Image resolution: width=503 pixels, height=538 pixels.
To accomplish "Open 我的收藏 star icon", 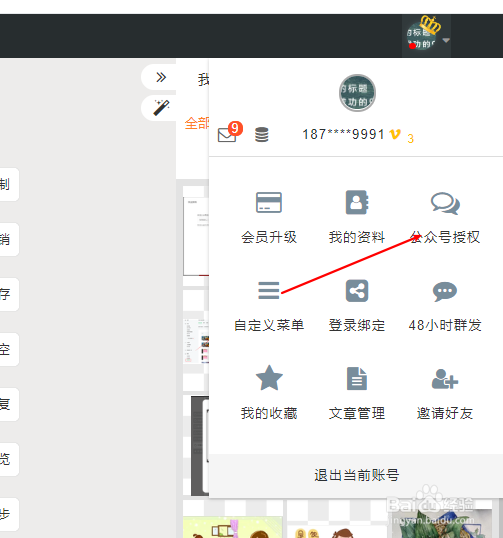I will pos(269,378).
